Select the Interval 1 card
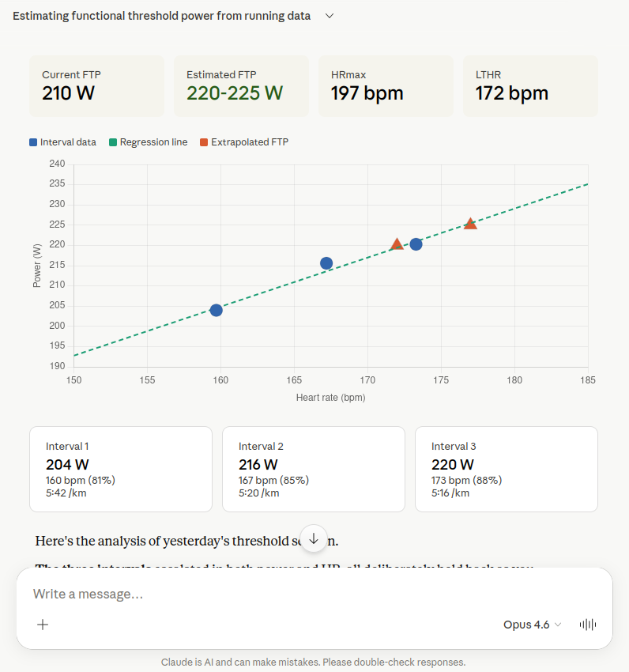 (121, 469)
